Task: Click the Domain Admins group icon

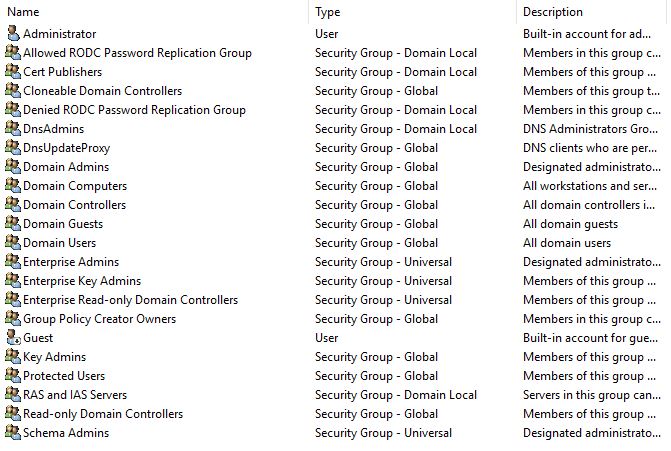Action: pos(13,166)
